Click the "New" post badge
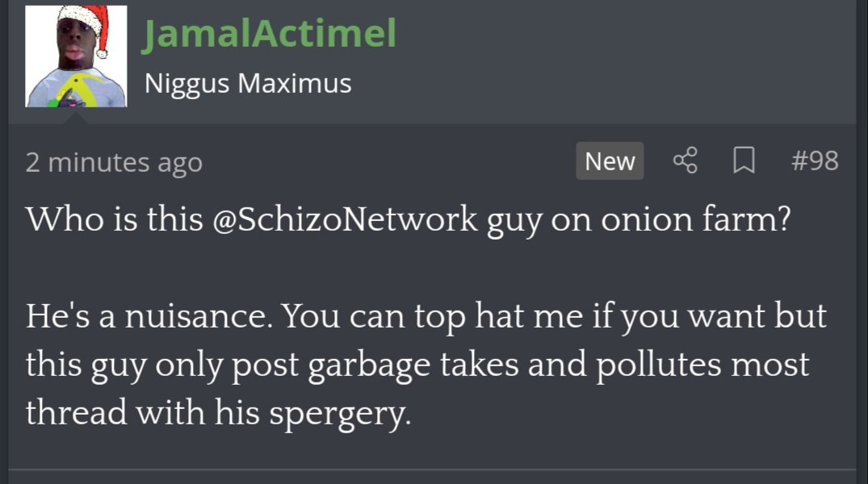Viewport: 868px width, 484px height. tap(610, 161)
